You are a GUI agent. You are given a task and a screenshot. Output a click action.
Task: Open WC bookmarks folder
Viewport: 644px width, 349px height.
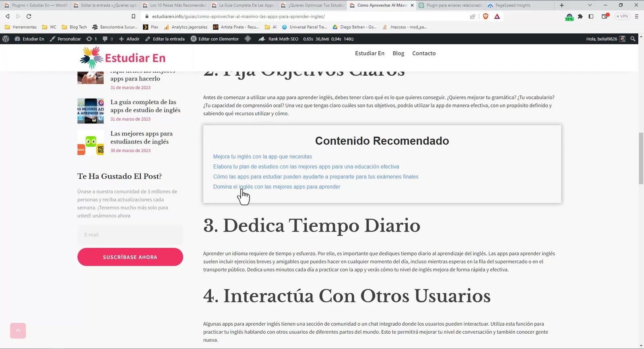coord(49,27)
